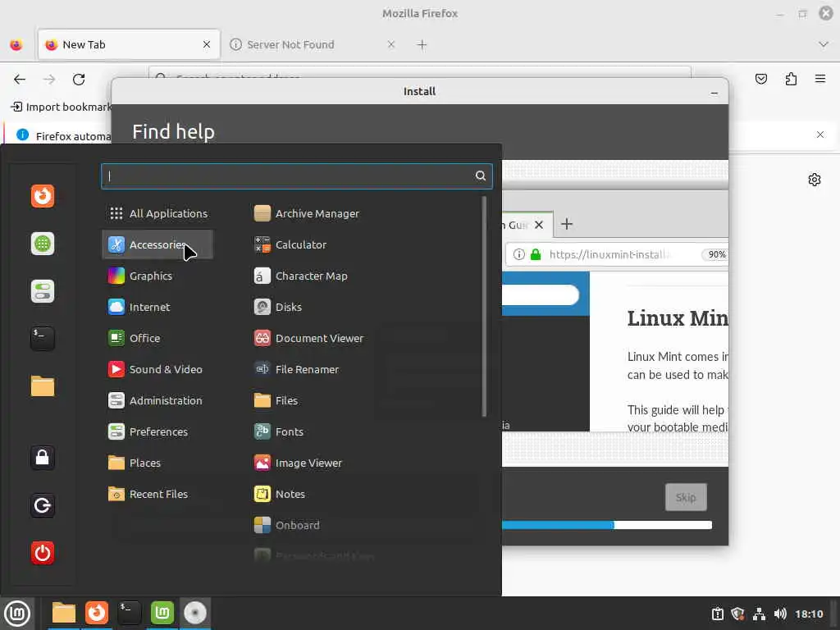This screenshot has width=840, height=630.
Task: Focus the menu search field
Action: click(x=296, y=176)
